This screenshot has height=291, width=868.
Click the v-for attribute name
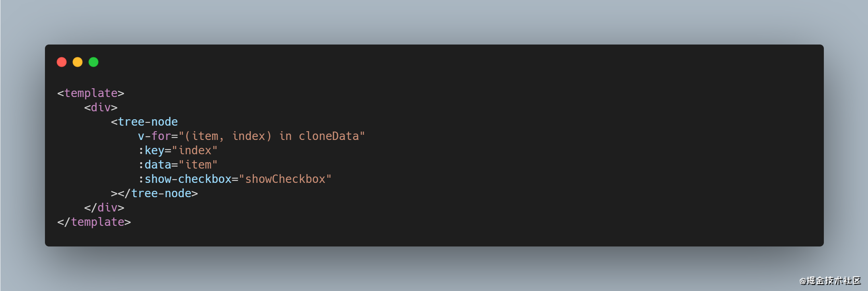tap(154, 136)
